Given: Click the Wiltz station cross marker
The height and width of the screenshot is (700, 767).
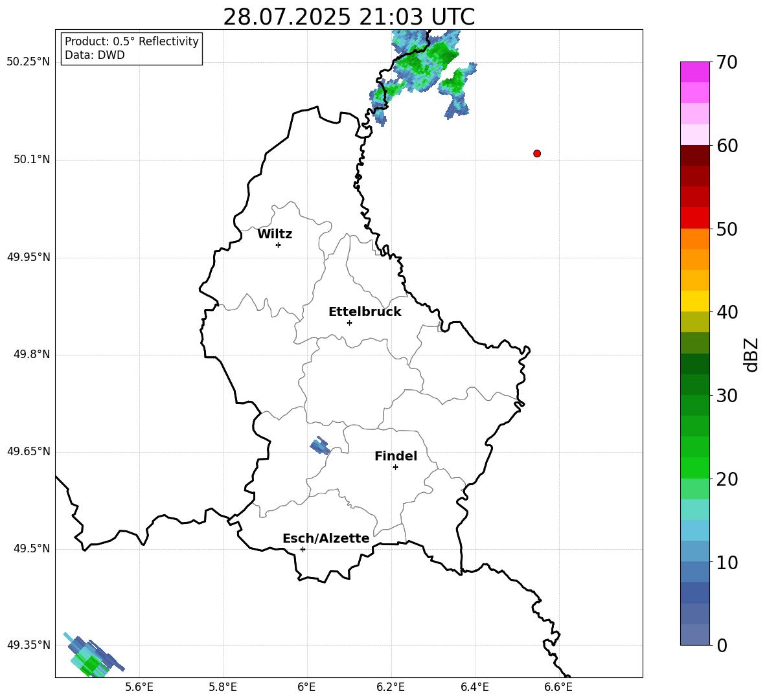Looking at the screenshot, I should (278, 245).
